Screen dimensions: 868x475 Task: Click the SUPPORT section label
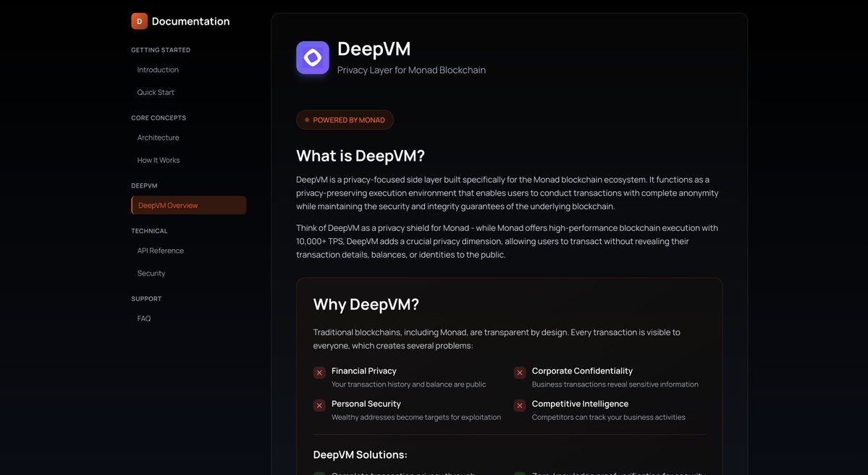coord(146,299)
